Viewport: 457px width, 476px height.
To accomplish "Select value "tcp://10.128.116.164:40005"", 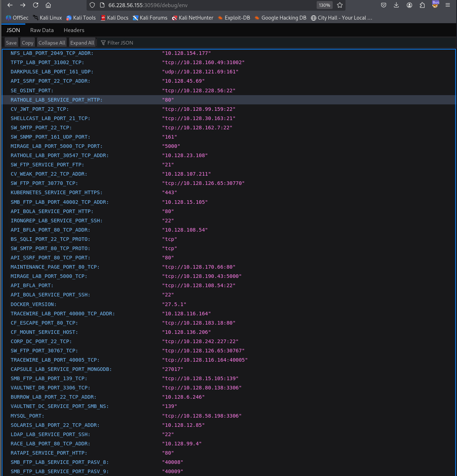I will (x=205, y=360).
